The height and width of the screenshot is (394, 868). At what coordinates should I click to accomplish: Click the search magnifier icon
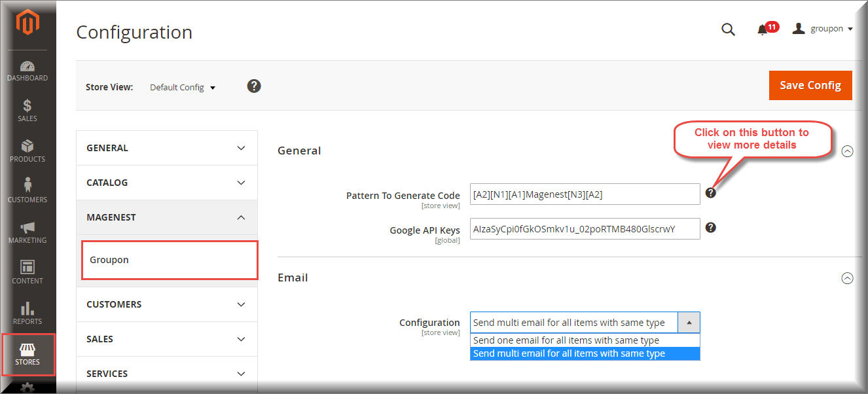(x=728, y=29)
